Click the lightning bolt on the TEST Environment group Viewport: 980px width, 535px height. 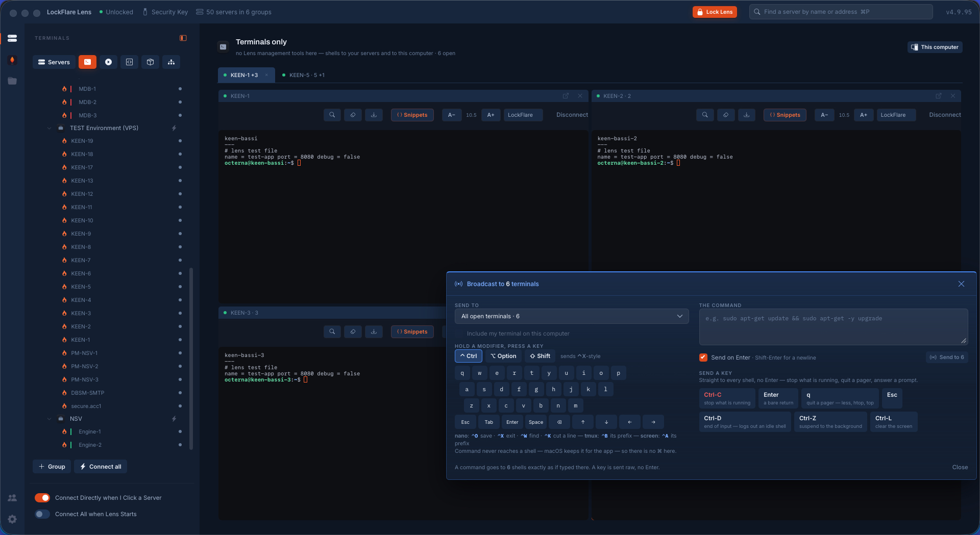(x=174, y=128)
